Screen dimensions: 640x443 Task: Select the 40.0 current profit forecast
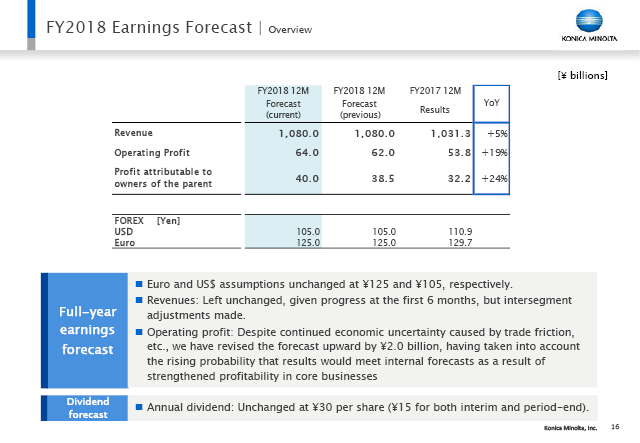307,178
